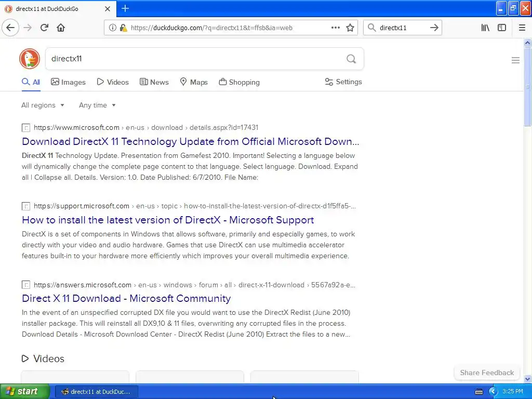Open page actions three-dot menu
This screenshot has height=399, width=532.
[x=335, y=28]
